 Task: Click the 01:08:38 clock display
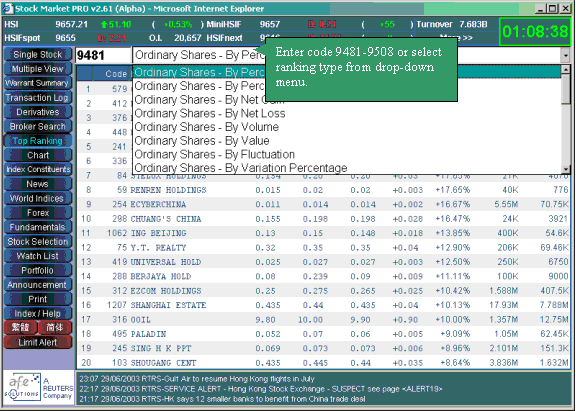click(535, 32)
